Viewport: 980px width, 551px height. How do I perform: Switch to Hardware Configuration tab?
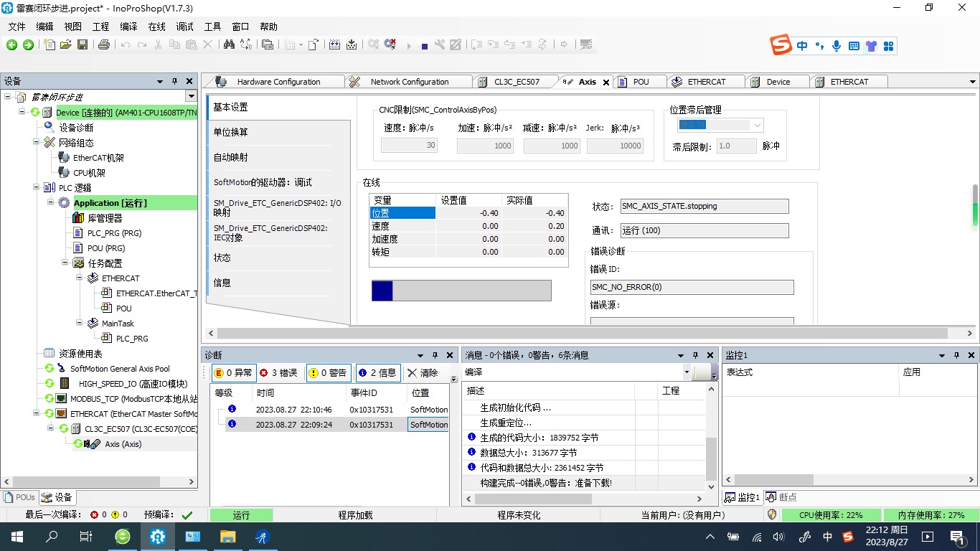coord(278,82)
